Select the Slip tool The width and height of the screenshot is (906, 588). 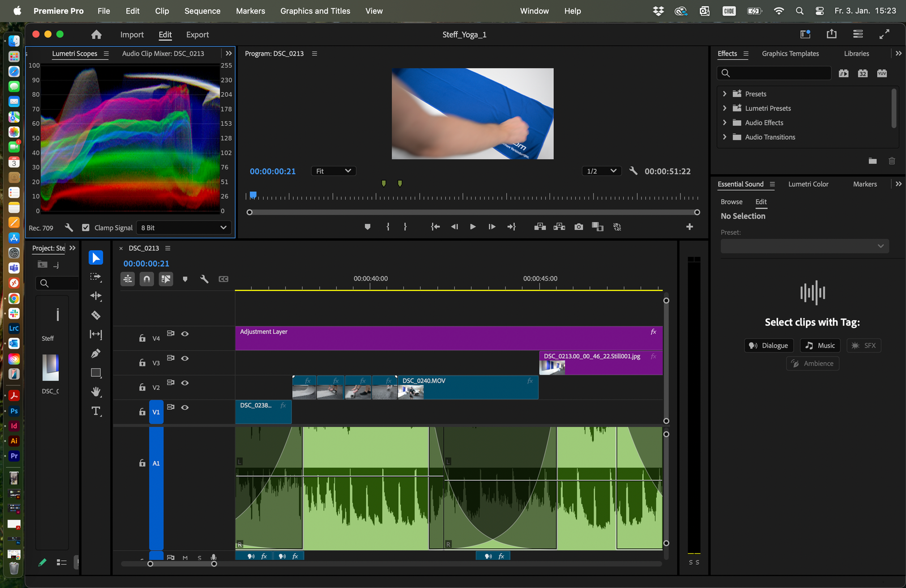pos(96,334)
